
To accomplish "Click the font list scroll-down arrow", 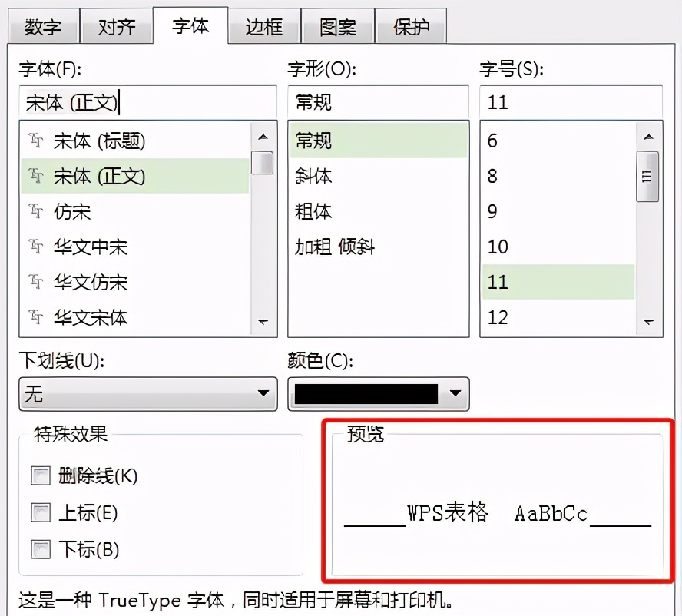I will [x=263, y=322].
